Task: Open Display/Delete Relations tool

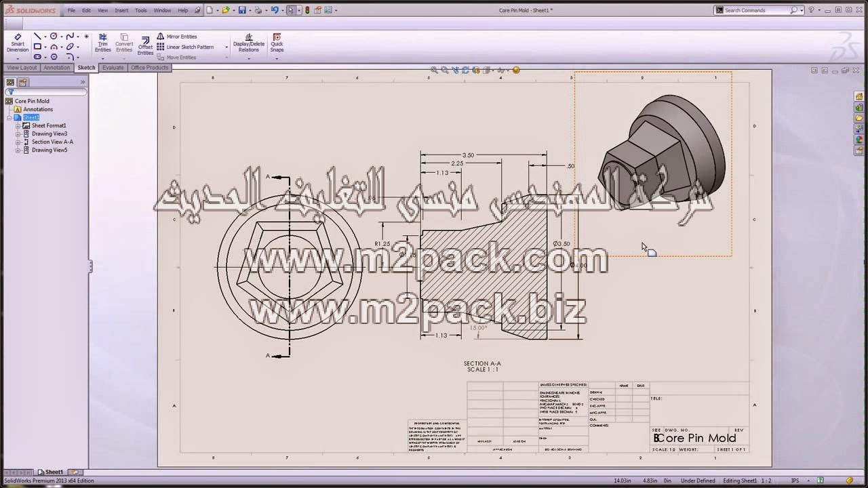Action: pos(249,43)
